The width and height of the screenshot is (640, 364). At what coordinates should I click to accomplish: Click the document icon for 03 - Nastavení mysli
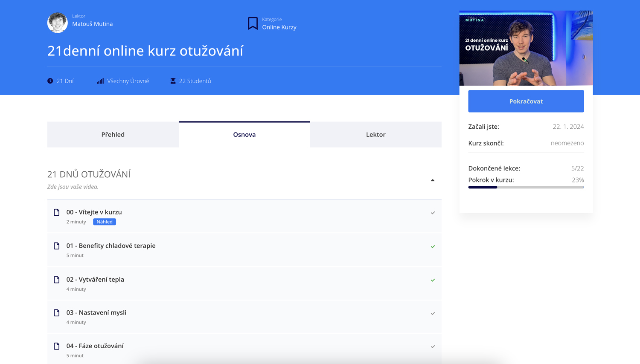tap(57, 313)
